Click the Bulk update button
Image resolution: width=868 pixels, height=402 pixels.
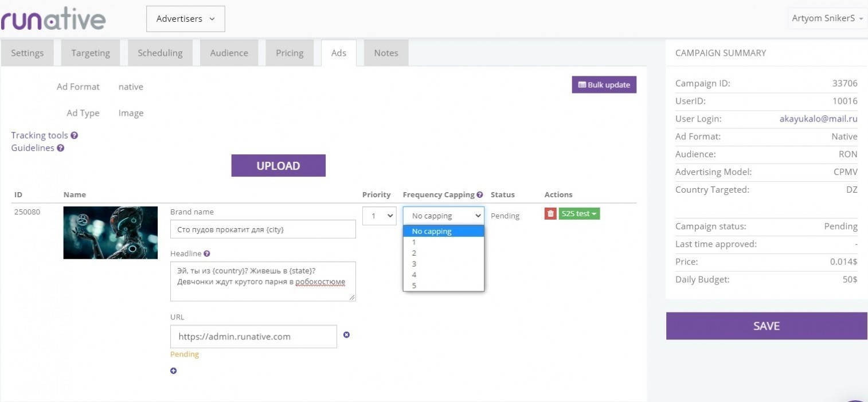[x=604, y=85]
